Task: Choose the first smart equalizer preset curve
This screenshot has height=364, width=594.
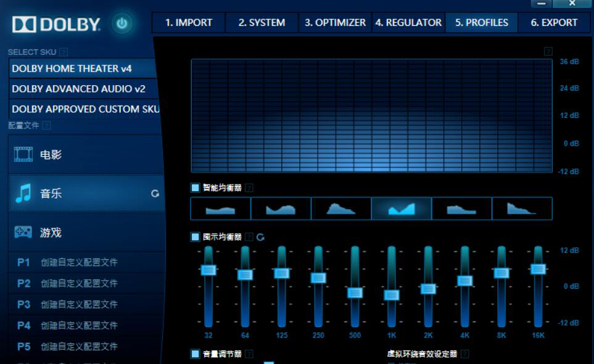Action: pyautogui.click(x=221, y=209)
